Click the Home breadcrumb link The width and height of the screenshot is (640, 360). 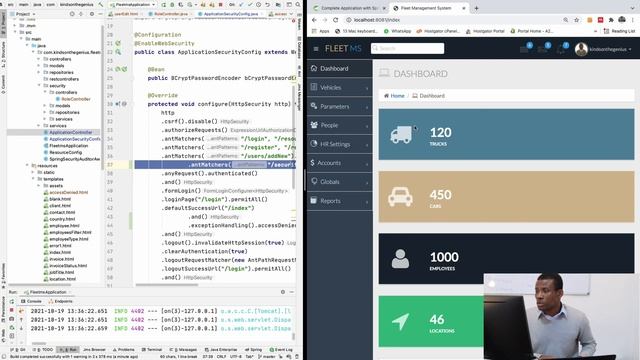pyautogui.click(x=394, y=96)
